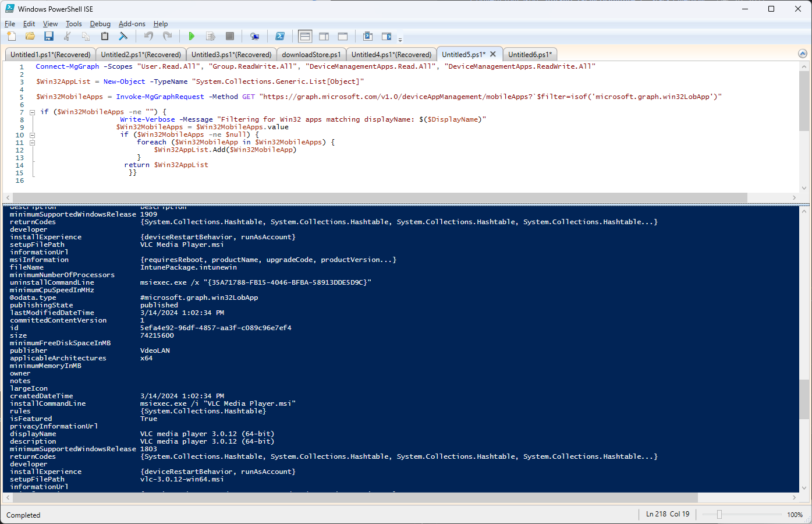Image resolution: width=812 pixels, height=524 pixels.
Task: Click the Completed status text
Action: (23, 515)
